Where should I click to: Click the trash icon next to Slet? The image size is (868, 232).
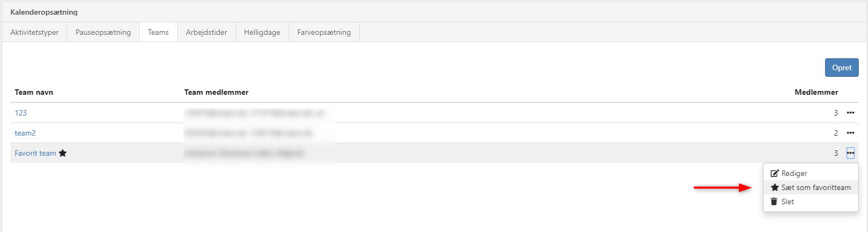click(774, 202)
